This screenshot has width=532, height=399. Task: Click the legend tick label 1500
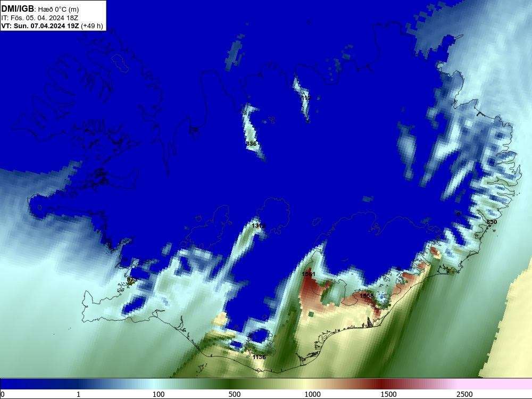pos(388,394)
